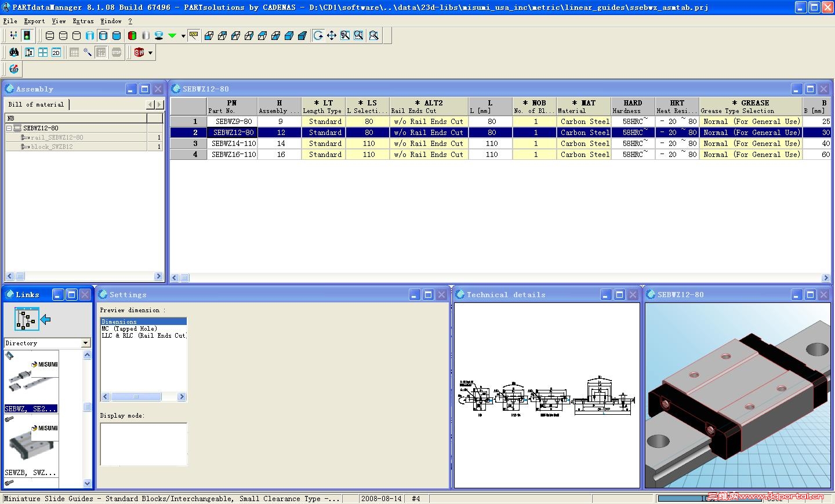Image resolution: width=835 pixels, height=504 pixels.
Task: Click the four-pane window layout icon
Action: [x=43, y=52]
